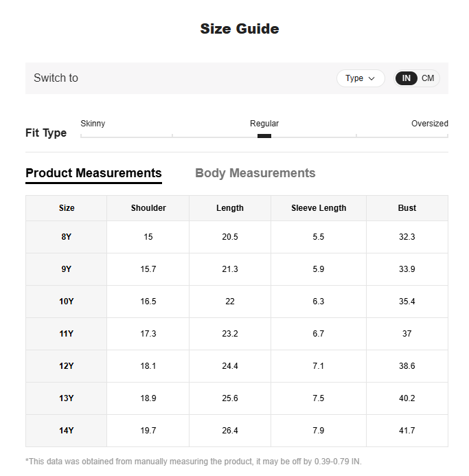
Task: Click the 9Y shoulder value 15.7
Action: [x=148, y=269]
